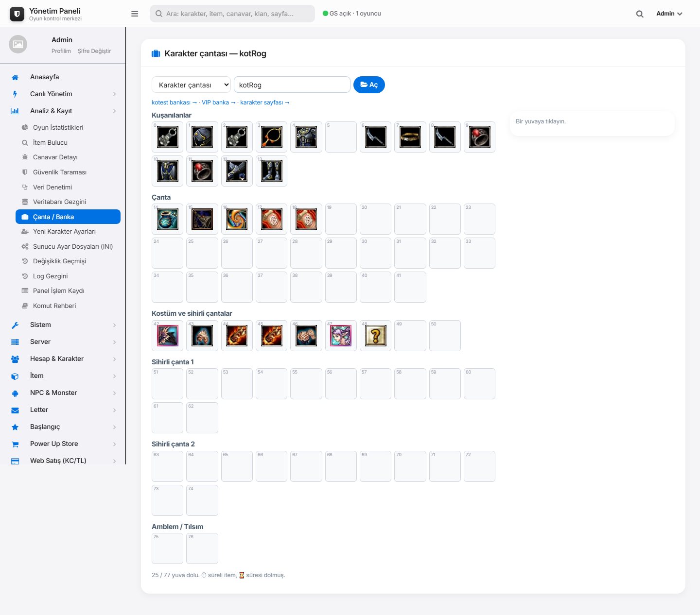700x615 pixels.
Task: Open İtem Bulucu from the sidebar
Action: [68, 142]
